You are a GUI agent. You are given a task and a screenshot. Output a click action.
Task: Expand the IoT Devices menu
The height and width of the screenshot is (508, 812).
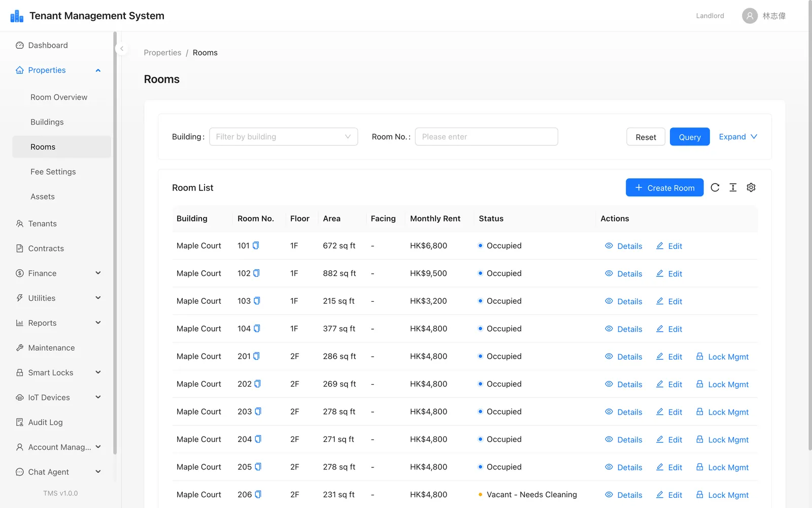[61, 397]
